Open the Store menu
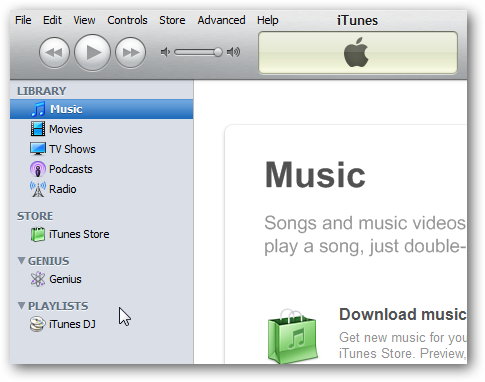The width and height of the screenshot is (485, 382). (172, 20)
